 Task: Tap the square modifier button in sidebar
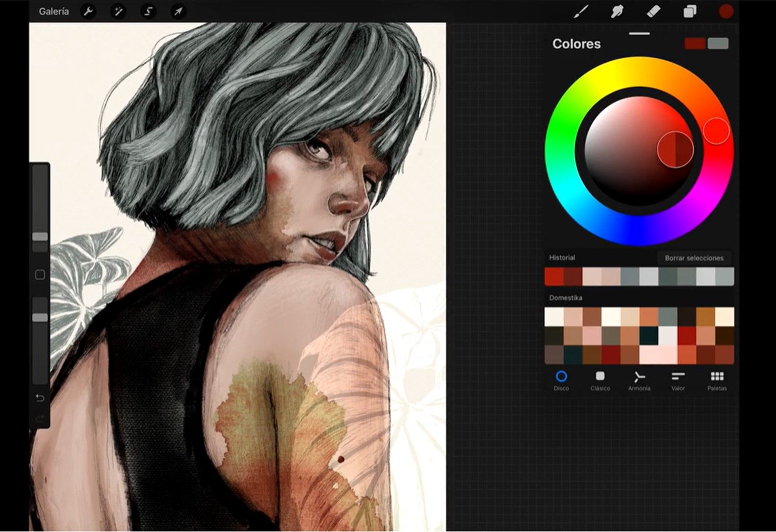40,275
